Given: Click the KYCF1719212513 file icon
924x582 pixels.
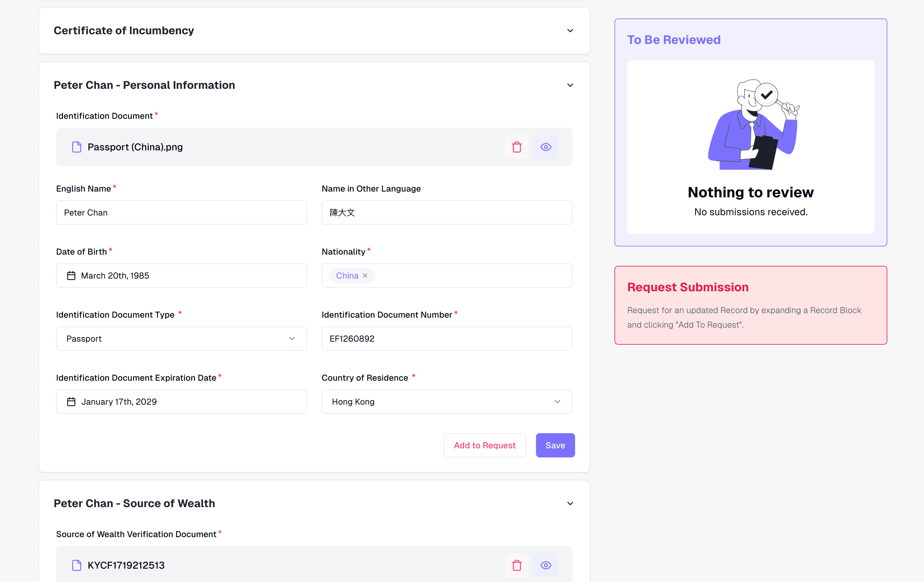Looking at the screenshot, I should click(76, 565).
